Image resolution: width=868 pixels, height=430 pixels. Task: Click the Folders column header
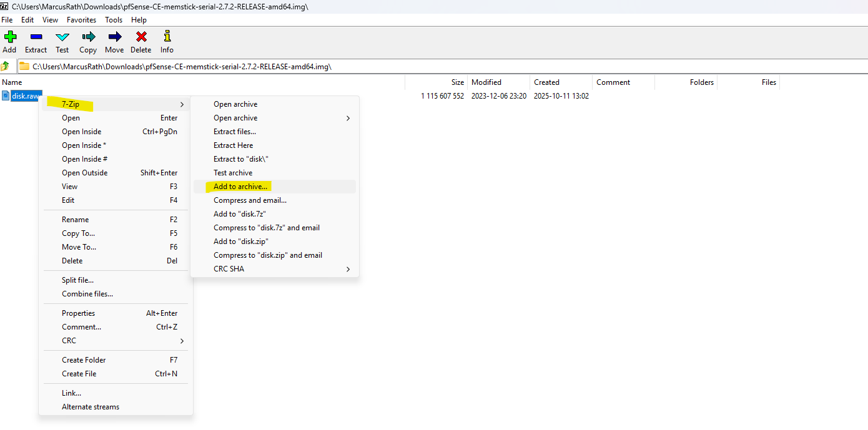coord(686,82)
